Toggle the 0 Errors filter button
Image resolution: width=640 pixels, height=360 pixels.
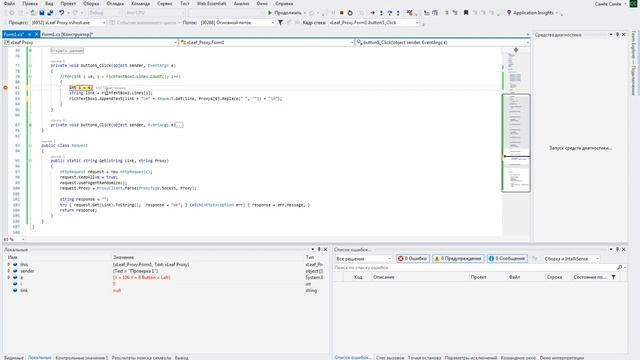point(413,259)
